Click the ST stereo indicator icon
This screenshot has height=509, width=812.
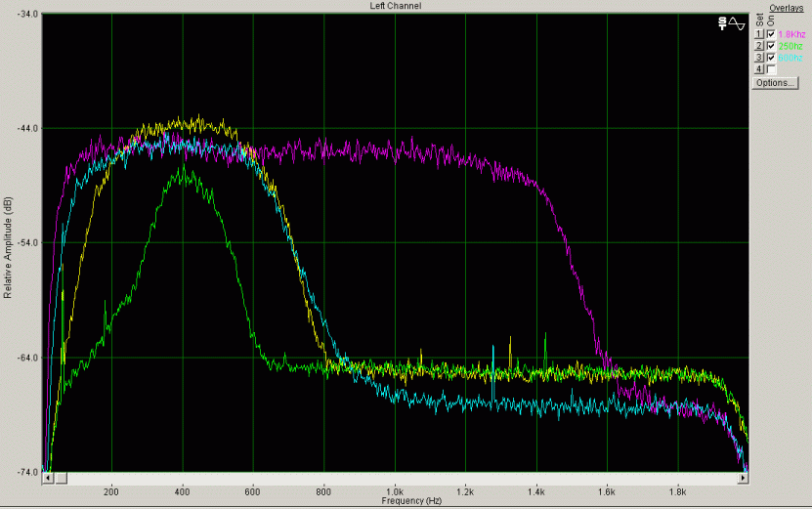(724, 21)
